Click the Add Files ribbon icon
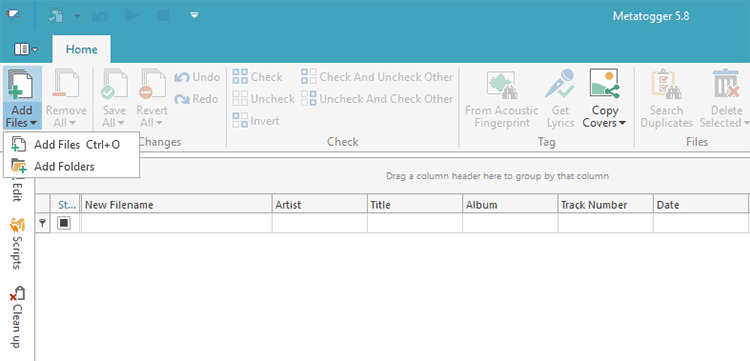 [x=20, y=85]
